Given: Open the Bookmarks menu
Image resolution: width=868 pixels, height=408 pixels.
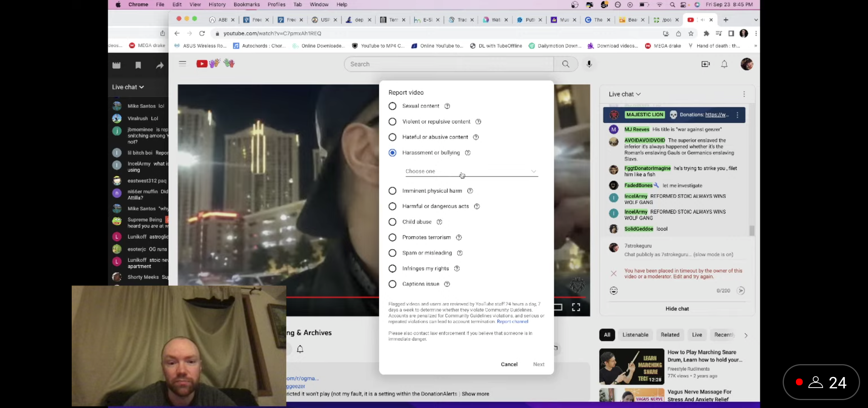Looking at the screenshot, I should coord(246,5).
